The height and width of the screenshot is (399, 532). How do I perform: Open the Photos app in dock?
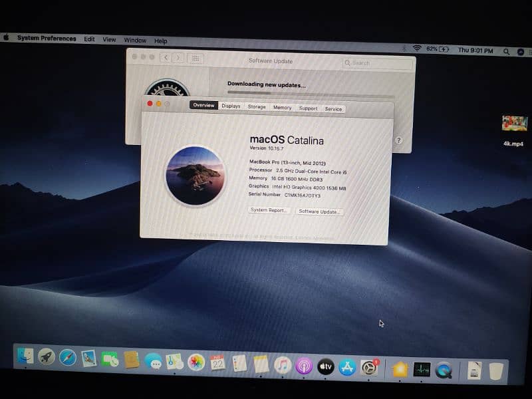[196, 362]
